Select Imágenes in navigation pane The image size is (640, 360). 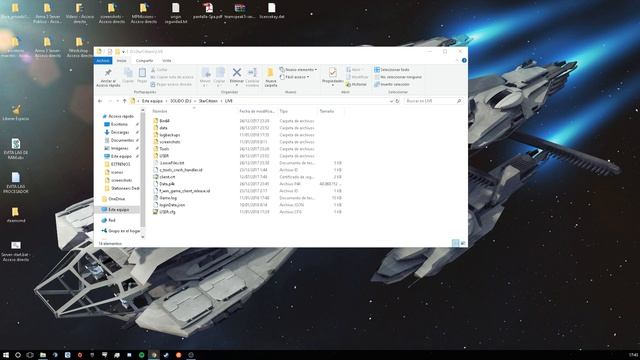tap(116, 148)
